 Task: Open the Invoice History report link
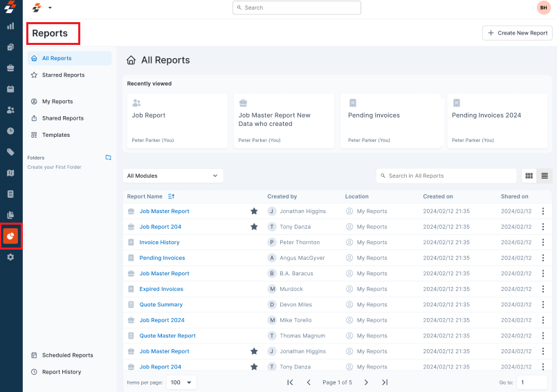159,242
